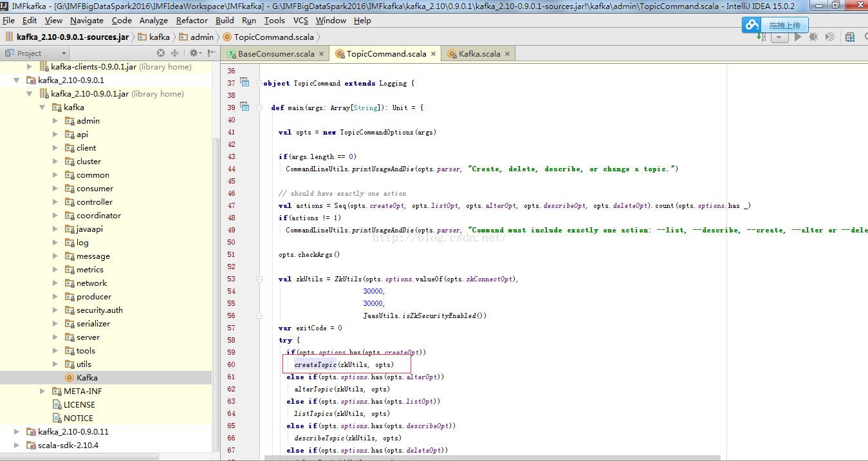The width and height of the screenshot is (868, 461).
Task: Select the coordinator package row
Action: 106,215
